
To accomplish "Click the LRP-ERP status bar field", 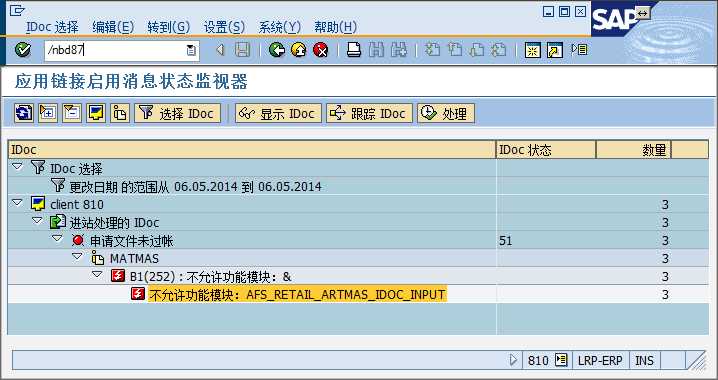I will pos(600,361).
